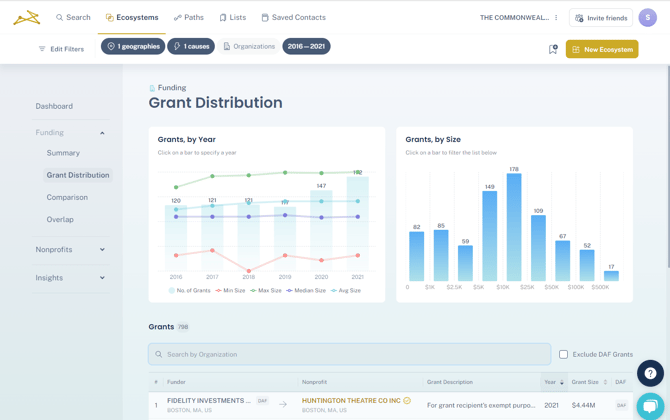Click the New Ecosystem button

click(x=602, y=49)
